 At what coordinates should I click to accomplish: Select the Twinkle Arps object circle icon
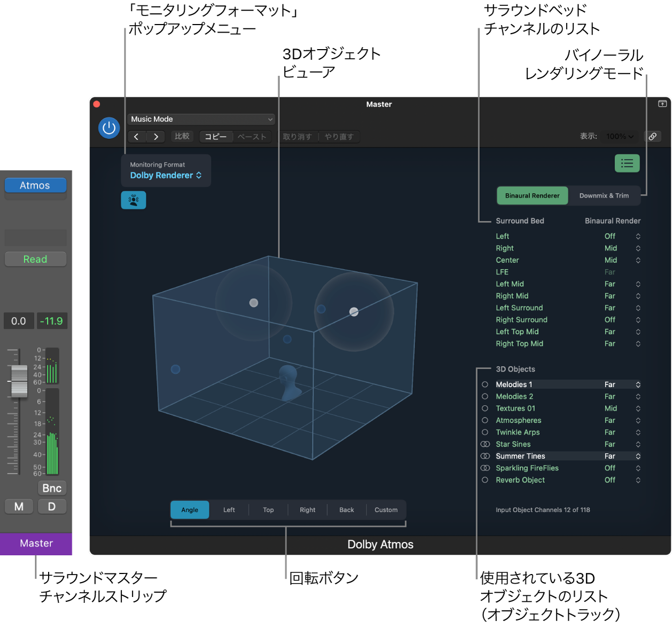pyautogui.click(x=485, y=432)
